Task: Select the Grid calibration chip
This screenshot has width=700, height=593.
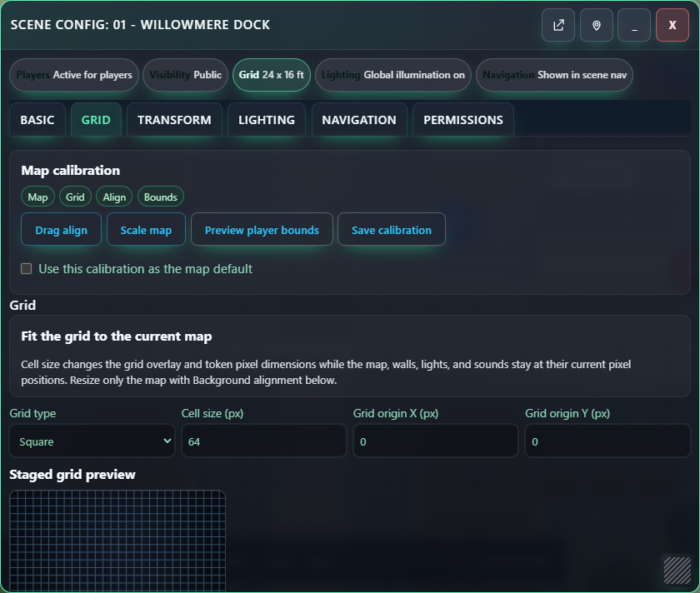Action: click(x=75, y=197)
